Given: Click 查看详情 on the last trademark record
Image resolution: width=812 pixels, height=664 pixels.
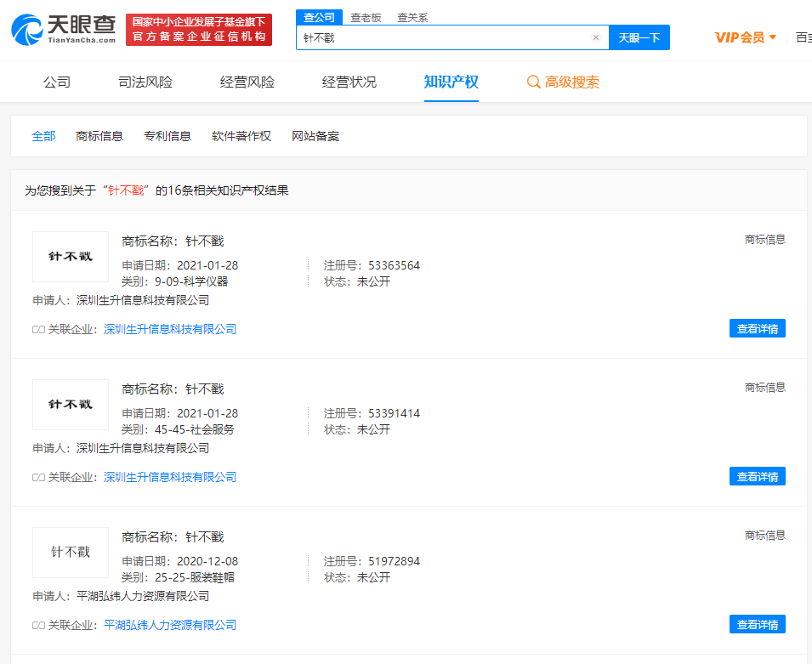Looking at the screenshot, I should coord(757,624).
